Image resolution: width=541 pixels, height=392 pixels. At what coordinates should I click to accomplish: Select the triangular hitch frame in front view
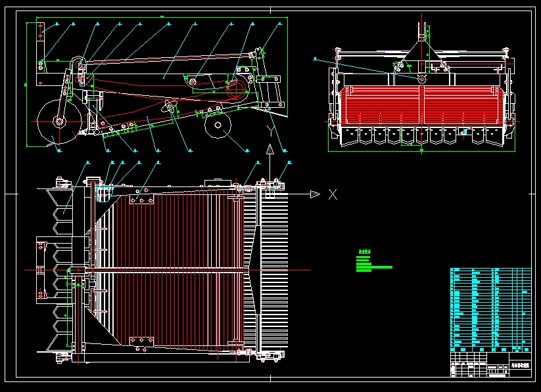point(421,57)
